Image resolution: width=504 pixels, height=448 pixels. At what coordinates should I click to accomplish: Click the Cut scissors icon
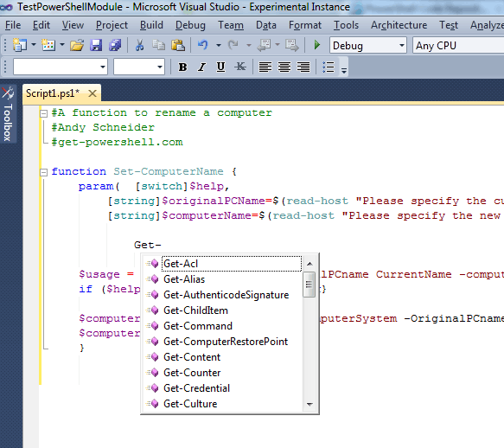pos(139,45)
